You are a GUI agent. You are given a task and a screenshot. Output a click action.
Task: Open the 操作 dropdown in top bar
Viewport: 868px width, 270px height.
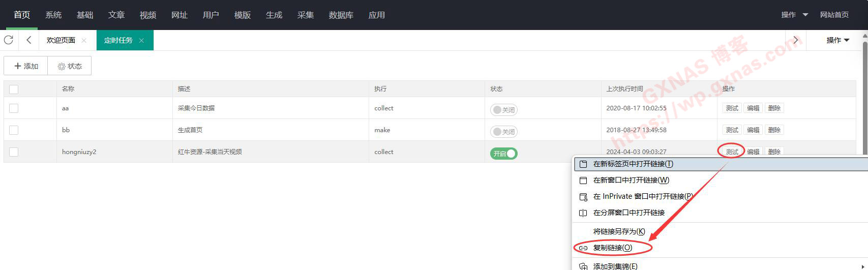pyautogui.click(x=794, y=15)
